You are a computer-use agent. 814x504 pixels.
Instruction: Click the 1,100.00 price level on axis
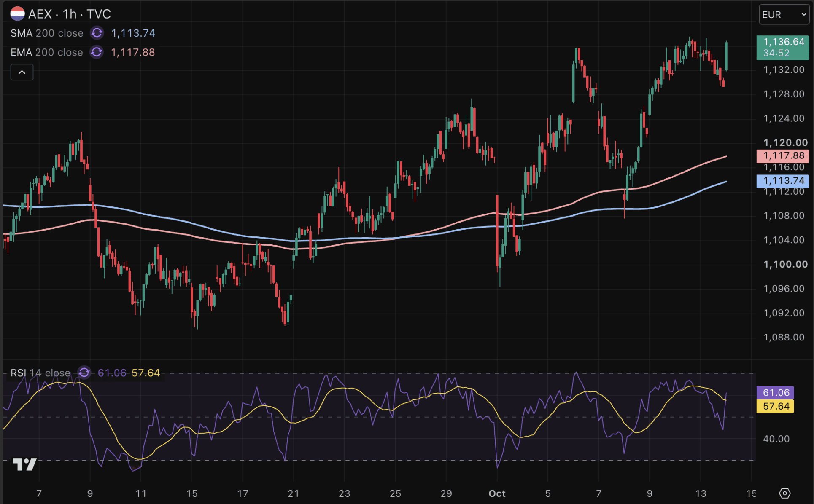(x=785, y=264)
